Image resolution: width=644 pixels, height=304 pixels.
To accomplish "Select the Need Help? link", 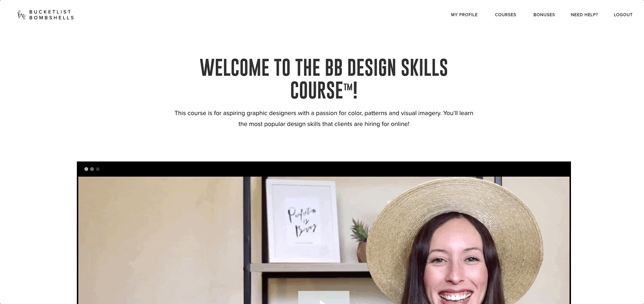I will (x=584, y=15).
